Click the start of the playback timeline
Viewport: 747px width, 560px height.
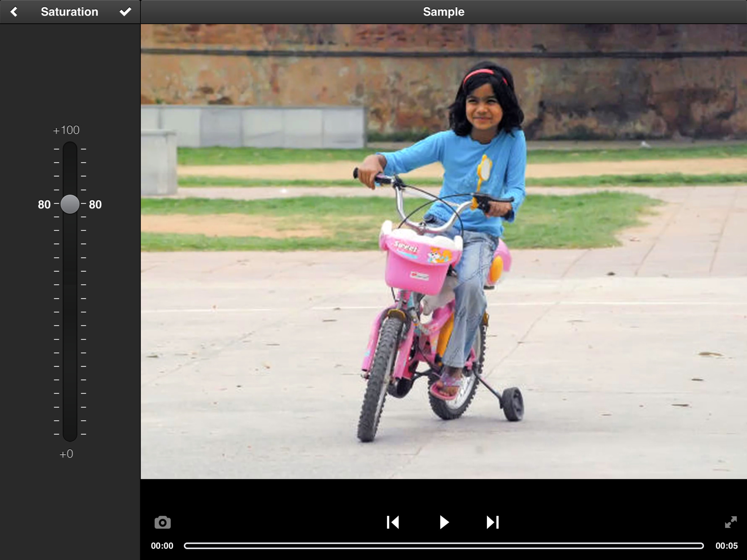click(187, 546)
